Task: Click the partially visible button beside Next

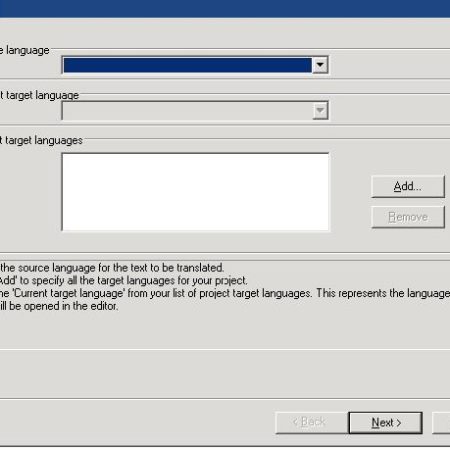Action: [x=441, y=423]
